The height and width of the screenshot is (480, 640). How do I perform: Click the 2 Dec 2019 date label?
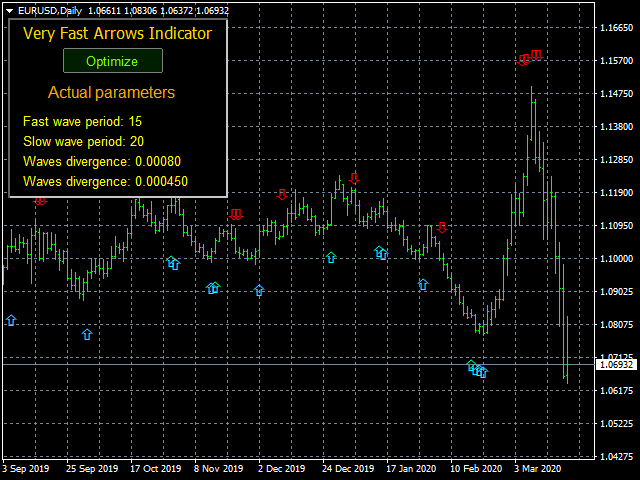tap(282, 469)
